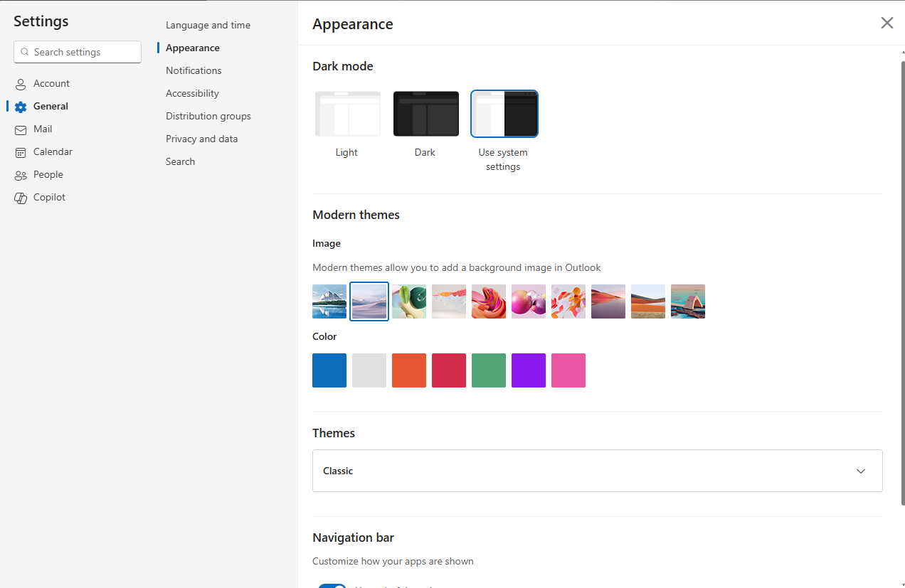This screenshot has height=588, width=905.
Task: Click the Account person icon
Action: 21,84
